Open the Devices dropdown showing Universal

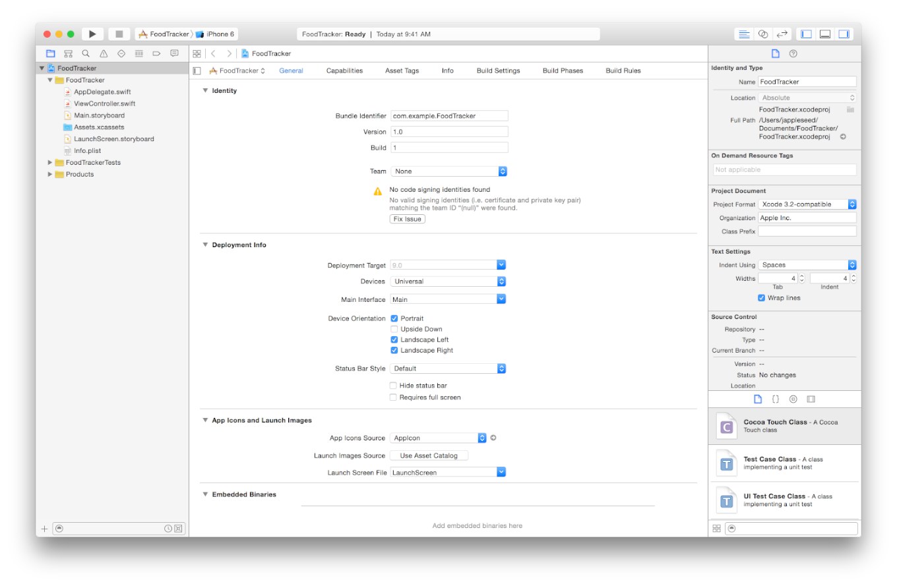click(x=448, y=281)
